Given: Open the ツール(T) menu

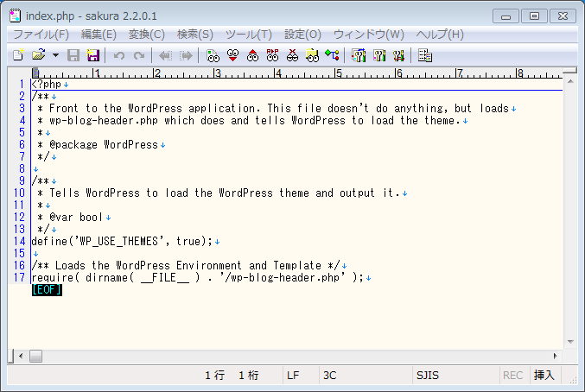Looking at the screenshot, I should [249, 35].
